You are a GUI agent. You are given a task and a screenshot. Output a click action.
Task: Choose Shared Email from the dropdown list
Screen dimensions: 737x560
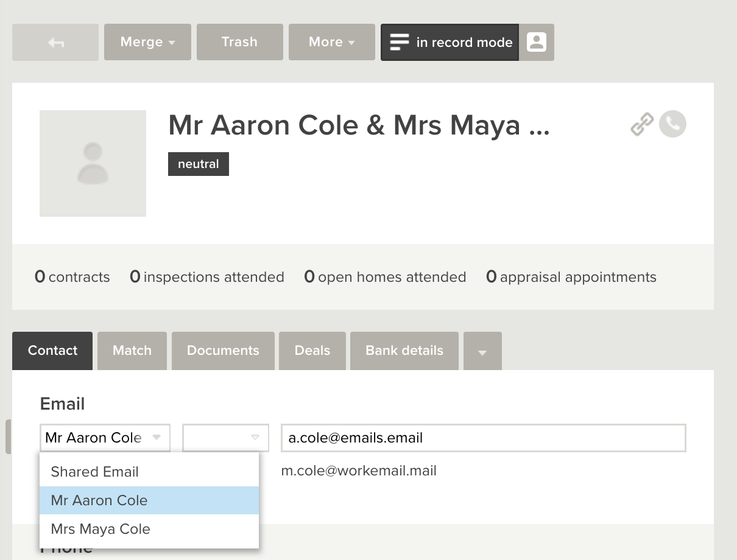[x=149, y=472]
